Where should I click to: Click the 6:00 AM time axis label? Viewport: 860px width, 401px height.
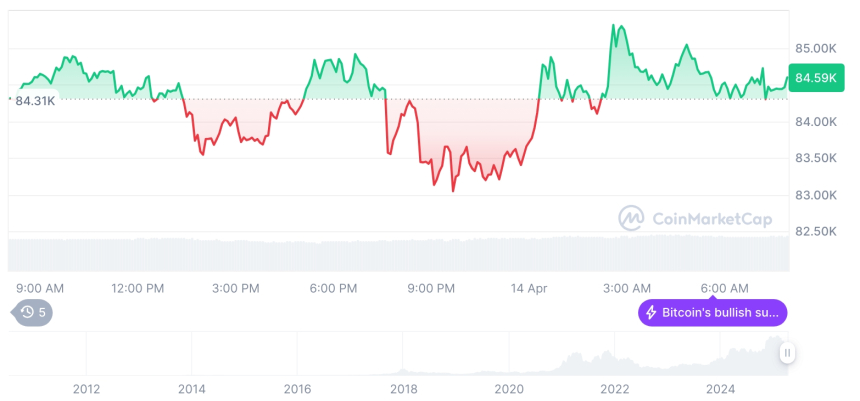pos(725,288)
